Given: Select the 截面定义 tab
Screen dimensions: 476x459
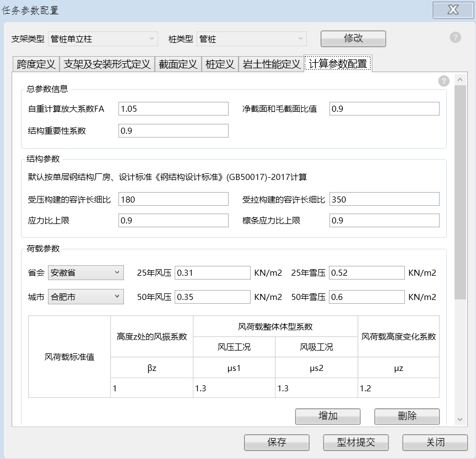Looking at the screenshot, I should pyautogui.click(x=178, y=64).
